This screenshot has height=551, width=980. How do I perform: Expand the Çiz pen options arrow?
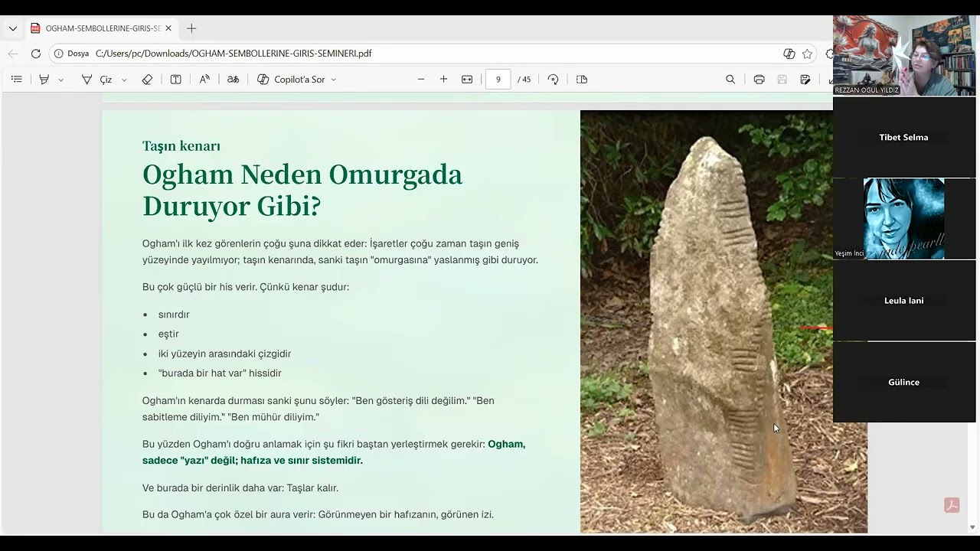coord(124,80)
